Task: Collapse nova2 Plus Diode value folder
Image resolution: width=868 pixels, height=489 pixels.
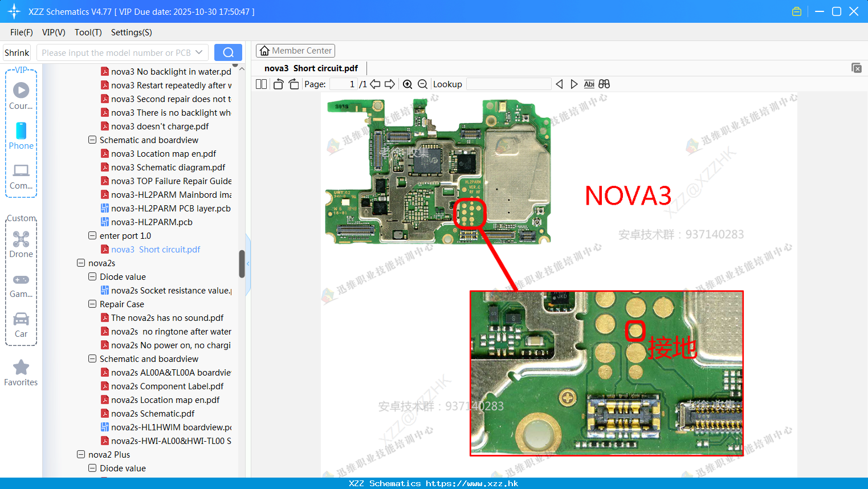Action: point(92,468)
